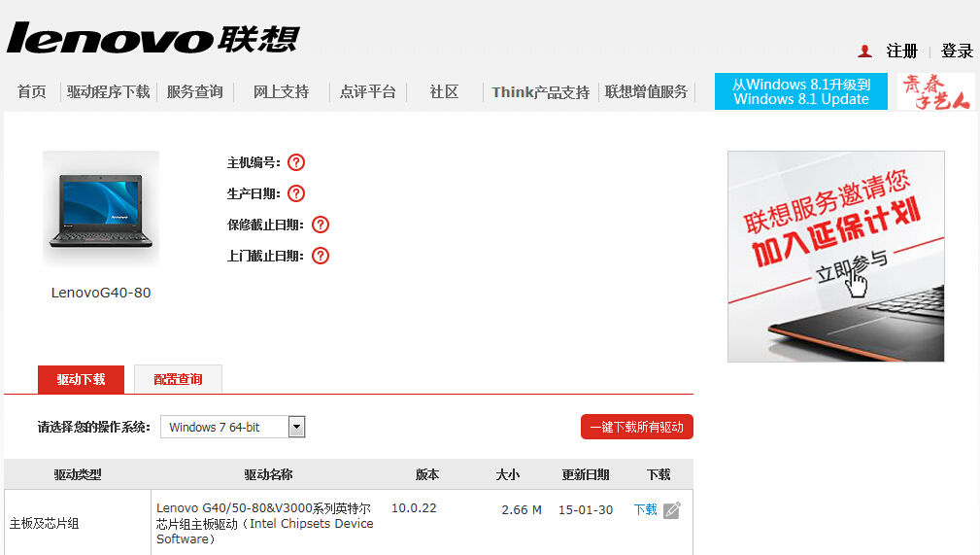Viewport: 980px width, 555px height.
Task: Click the 驱动类型 column header
Action: (78, 475)
